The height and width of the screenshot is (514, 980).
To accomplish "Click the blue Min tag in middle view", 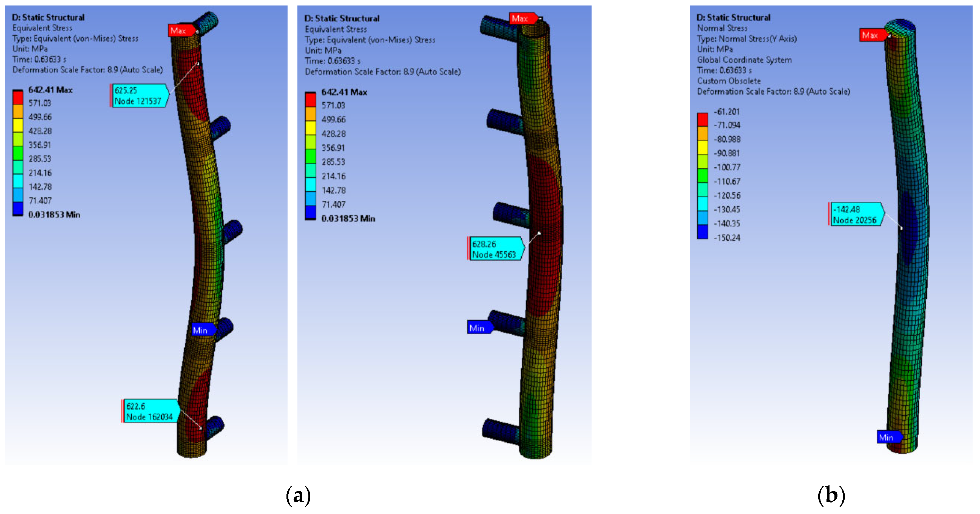I will coord(478,328).
